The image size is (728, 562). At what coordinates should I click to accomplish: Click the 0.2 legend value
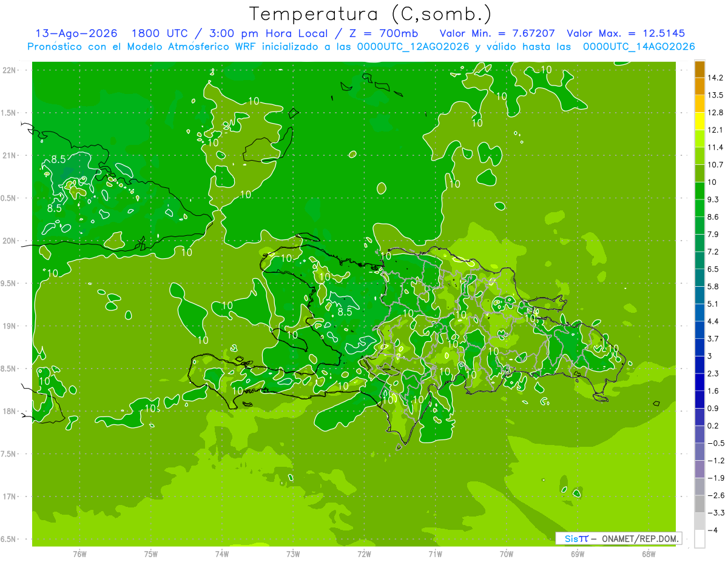pos(713,426)
